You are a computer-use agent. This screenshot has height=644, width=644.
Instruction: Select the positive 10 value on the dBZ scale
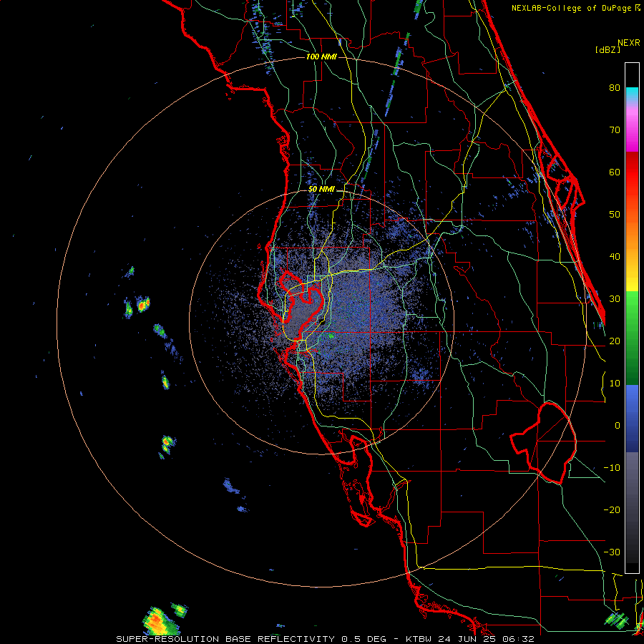(x=615, y=384)
